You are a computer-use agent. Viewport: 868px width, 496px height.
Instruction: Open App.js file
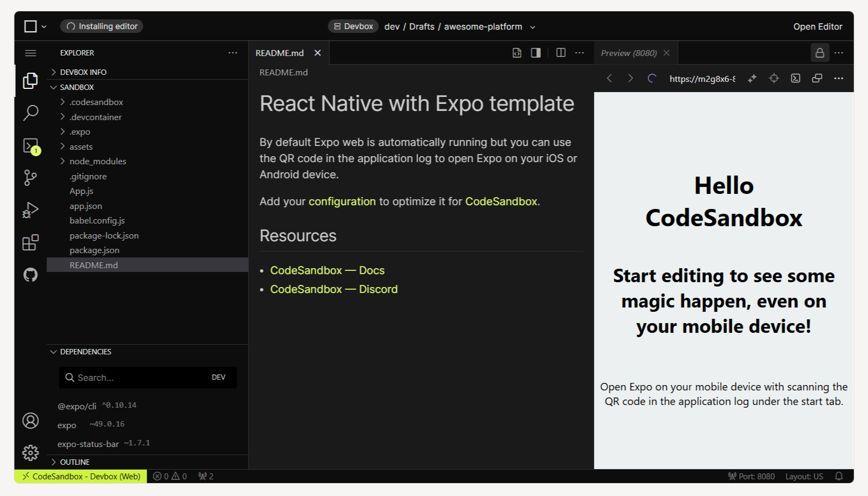pyautogui.click(x=148, y=191)
